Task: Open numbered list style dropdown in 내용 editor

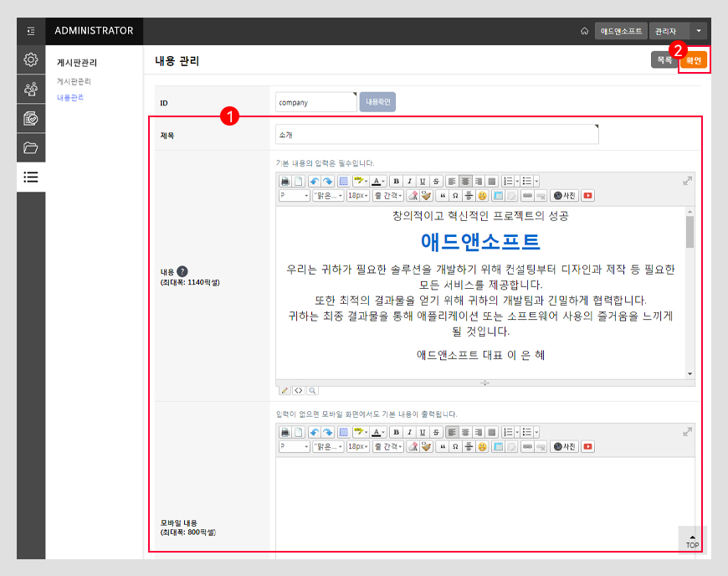Action: 517,181
